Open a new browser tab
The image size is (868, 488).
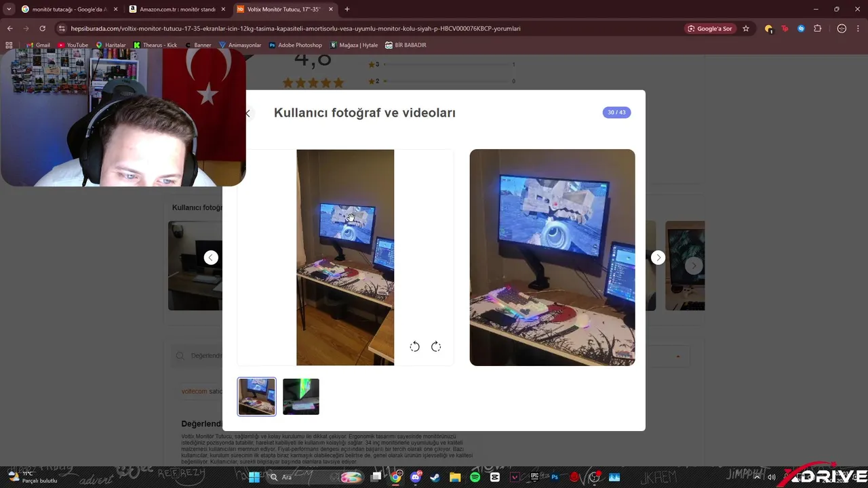point(347,9)
